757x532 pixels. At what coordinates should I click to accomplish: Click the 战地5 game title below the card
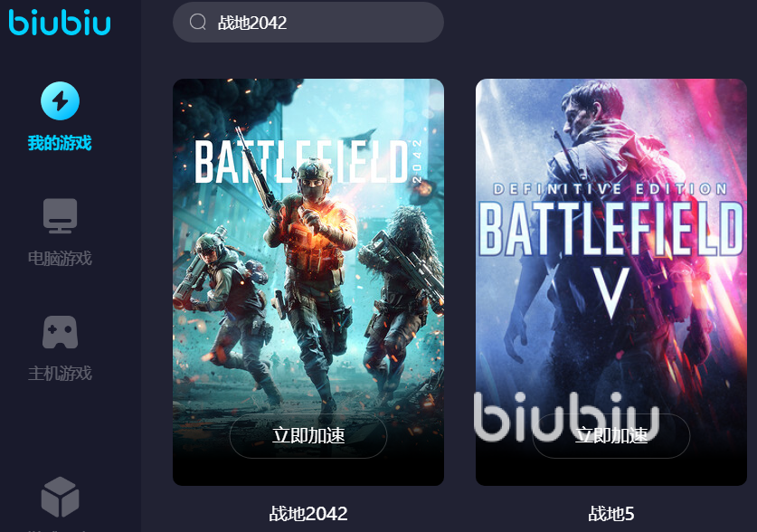(611, 514)
